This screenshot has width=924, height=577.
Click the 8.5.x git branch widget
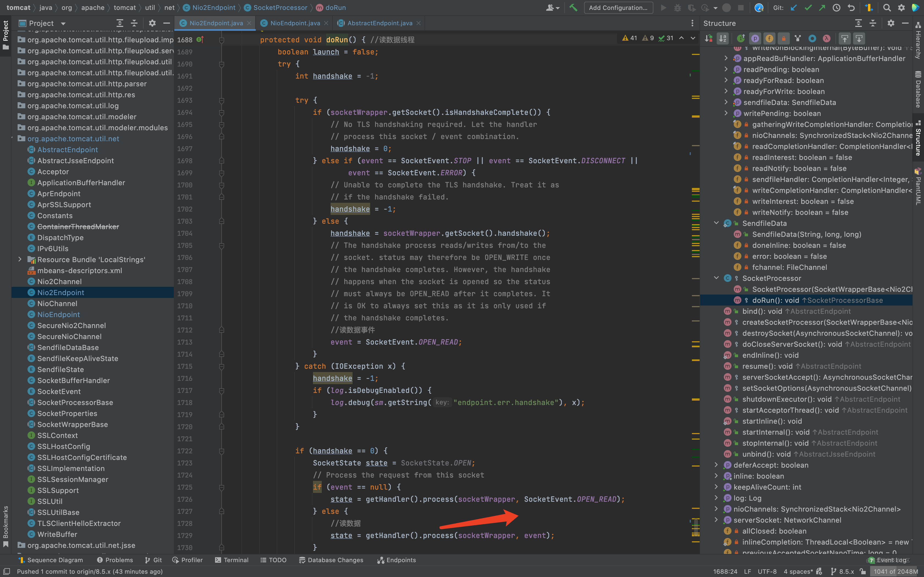843,571
